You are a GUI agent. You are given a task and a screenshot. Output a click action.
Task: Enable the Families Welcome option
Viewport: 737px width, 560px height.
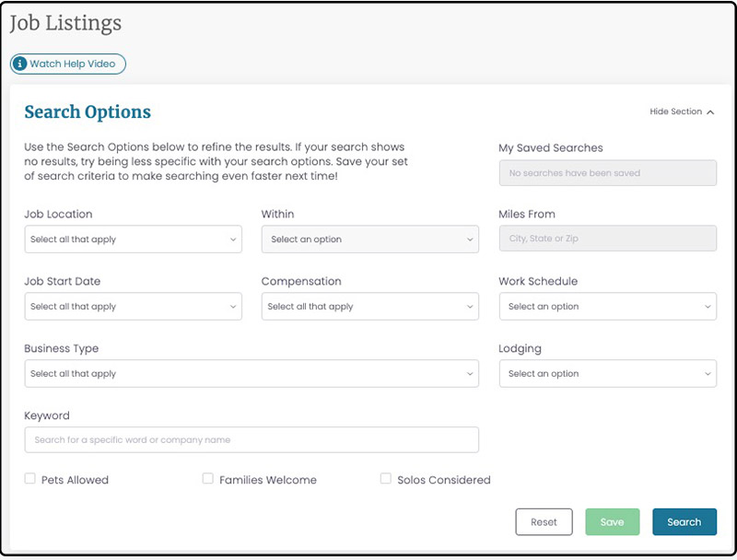(206, 479)
